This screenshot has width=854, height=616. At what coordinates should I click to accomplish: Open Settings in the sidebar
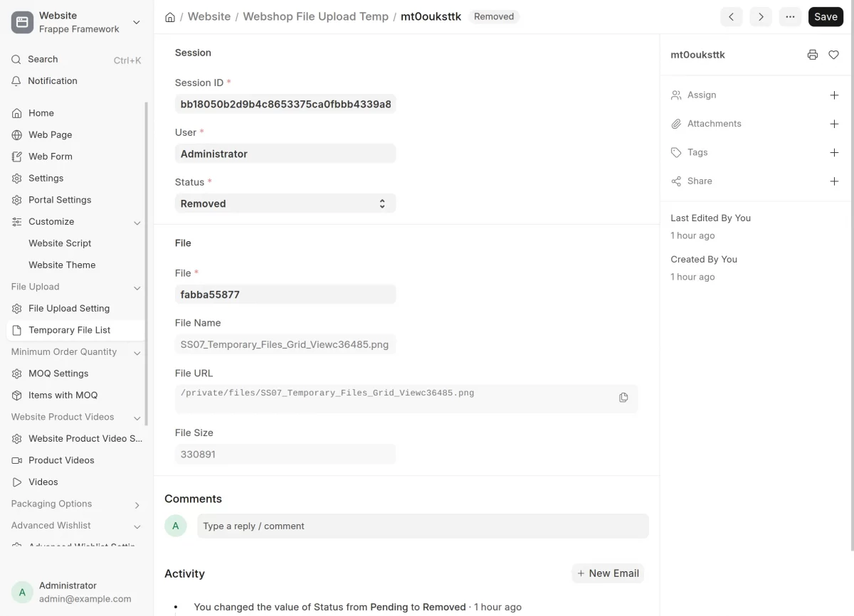click(75, 179)
